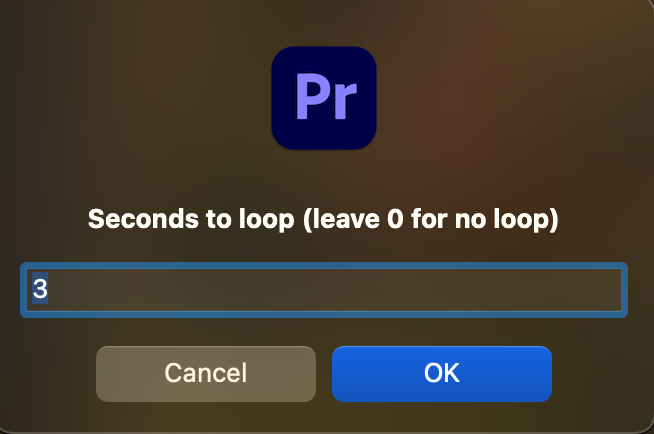Select the dark blue Premiere icon square
Viewport: 654px width, 434px height.
pos(324,98)
